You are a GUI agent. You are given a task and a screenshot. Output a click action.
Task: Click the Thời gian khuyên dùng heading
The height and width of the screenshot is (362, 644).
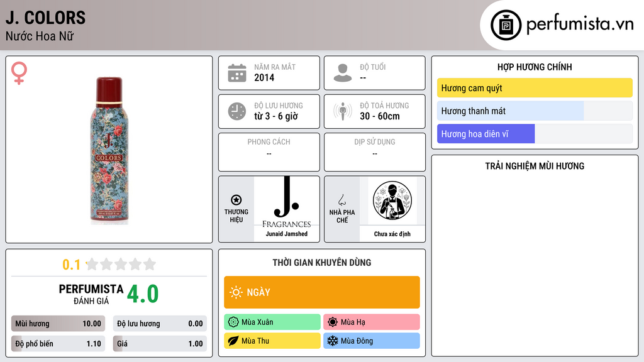322,263
